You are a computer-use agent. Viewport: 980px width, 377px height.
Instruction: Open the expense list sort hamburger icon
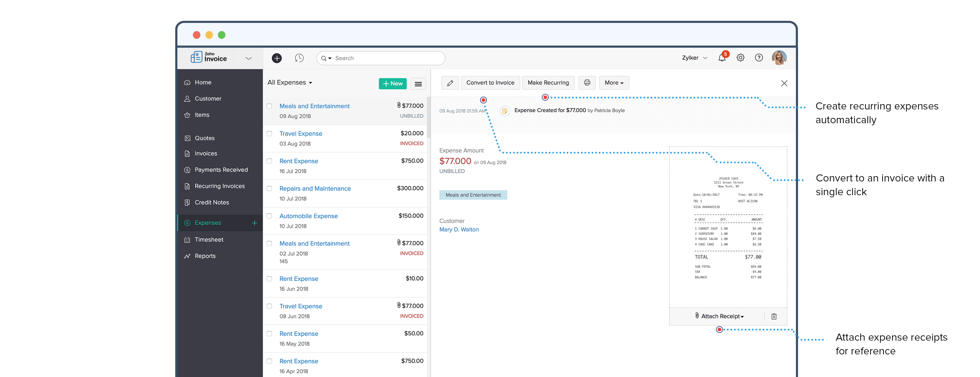418,84
